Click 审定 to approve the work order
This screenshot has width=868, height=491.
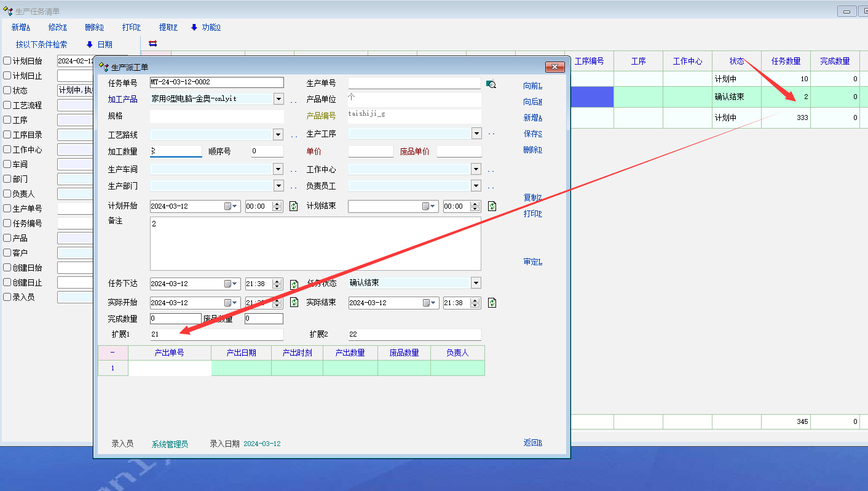pos(532,261)
